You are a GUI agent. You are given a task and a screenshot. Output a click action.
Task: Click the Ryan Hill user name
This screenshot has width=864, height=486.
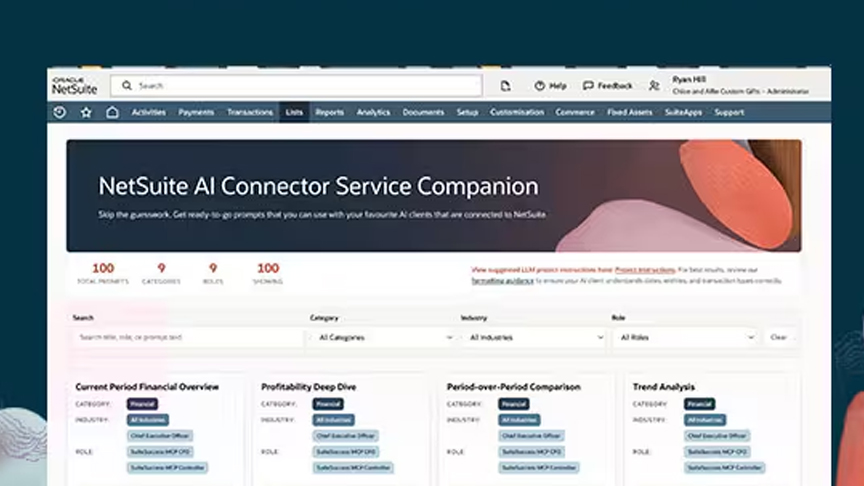pyautogui.click(x=689, y=79)
